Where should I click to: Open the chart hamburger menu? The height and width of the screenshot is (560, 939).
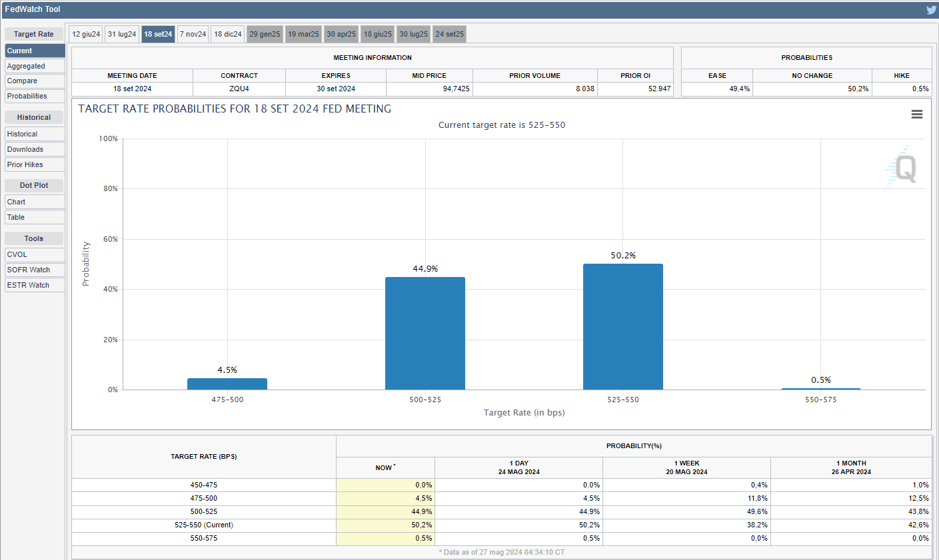pos(917,115)
